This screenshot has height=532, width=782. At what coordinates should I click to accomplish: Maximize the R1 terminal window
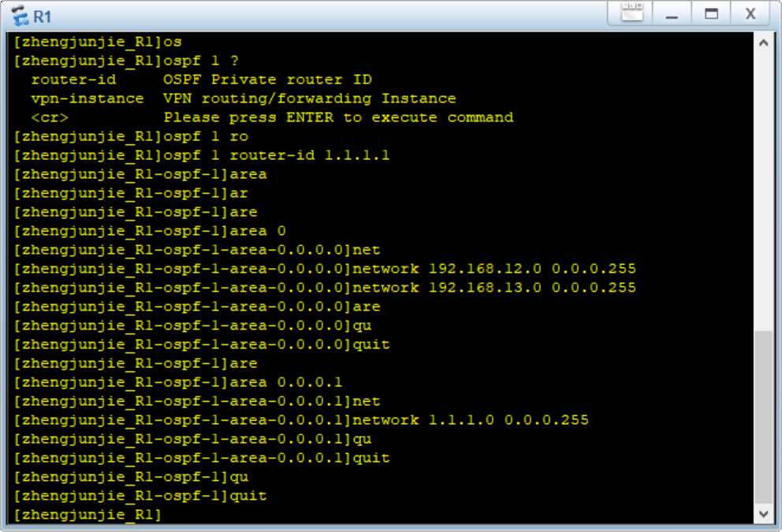coord(712,13)
